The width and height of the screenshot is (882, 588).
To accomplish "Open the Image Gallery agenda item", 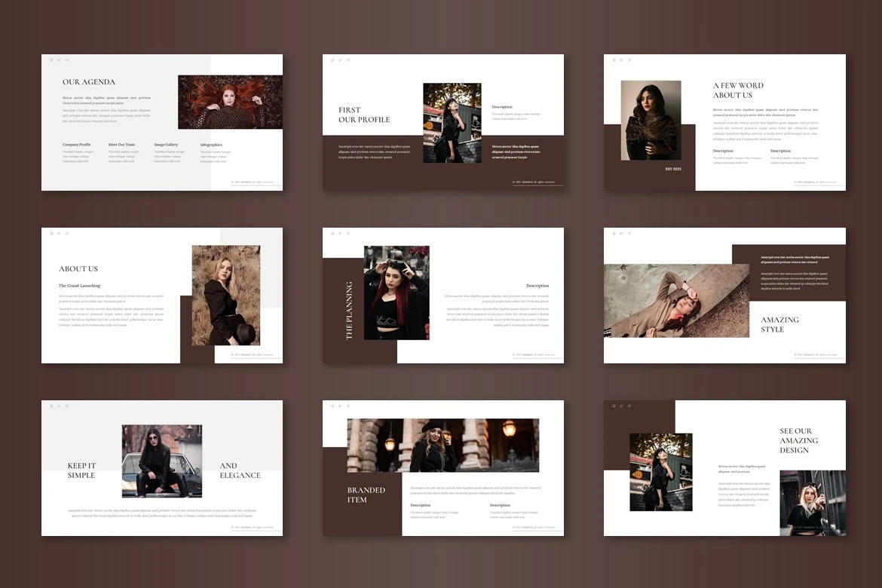I will pyautogui.click(x=166, y=144).
